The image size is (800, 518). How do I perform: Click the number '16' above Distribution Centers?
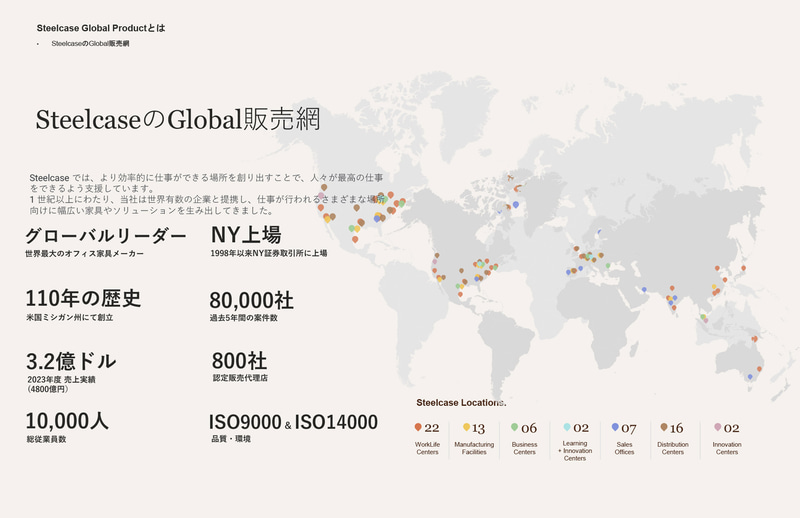677,428
